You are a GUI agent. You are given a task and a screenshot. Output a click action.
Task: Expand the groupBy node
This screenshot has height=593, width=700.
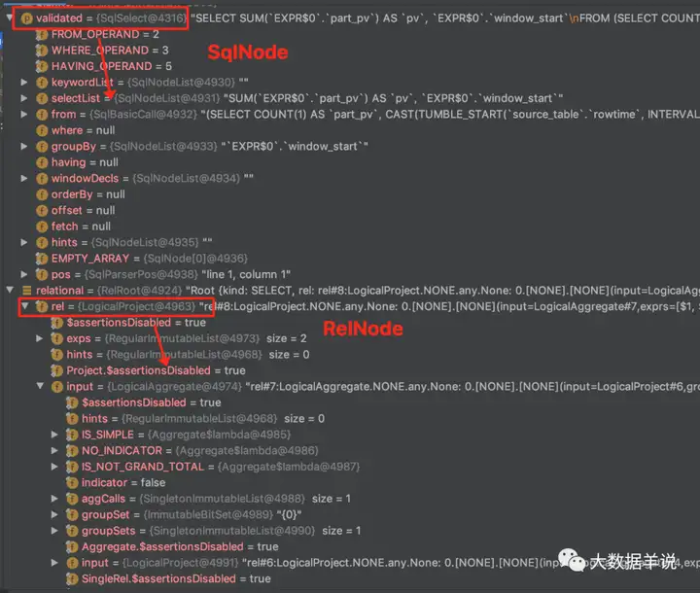(x=24, y=146)
